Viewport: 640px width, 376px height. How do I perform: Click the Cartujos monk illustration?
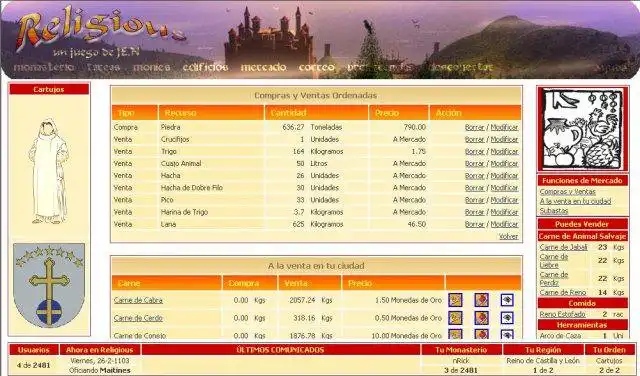click(x=49, y=171)
